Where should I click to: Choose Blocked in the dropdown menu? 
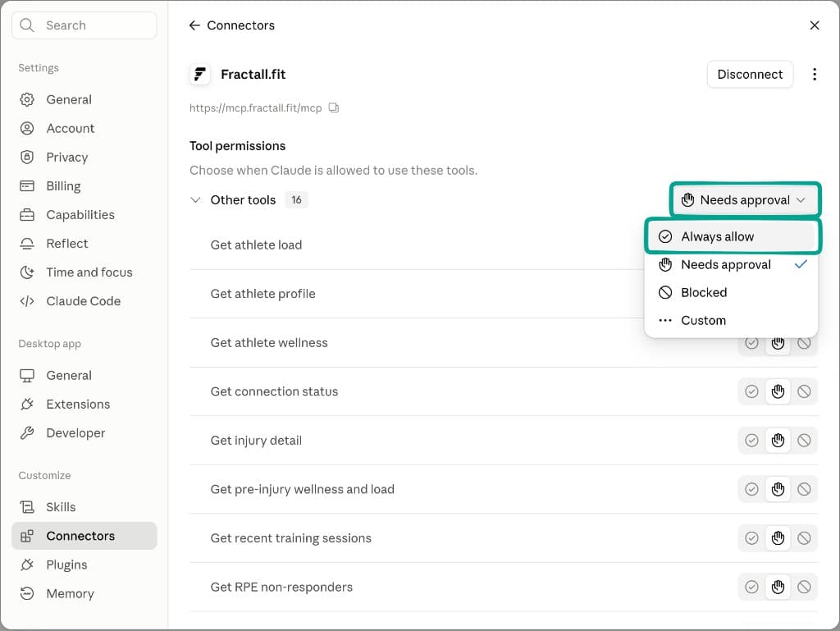coord(732,292)
